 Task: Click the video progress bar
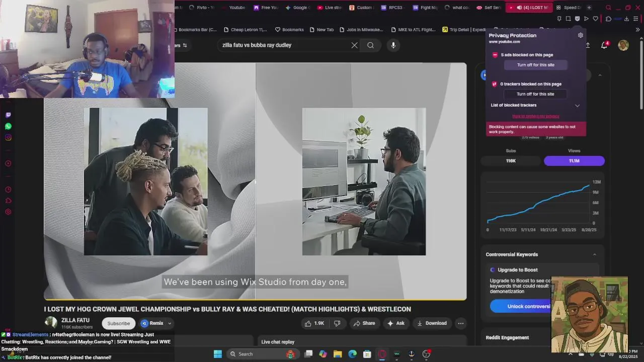tap(255, 300)
